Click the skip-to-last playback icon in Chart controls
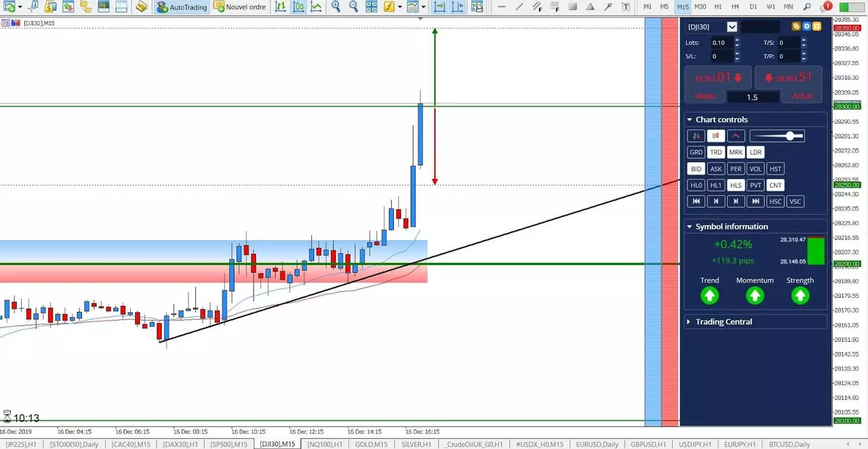Image resolution: width=868 pixels, height=449 pixels. click(755, 201)
